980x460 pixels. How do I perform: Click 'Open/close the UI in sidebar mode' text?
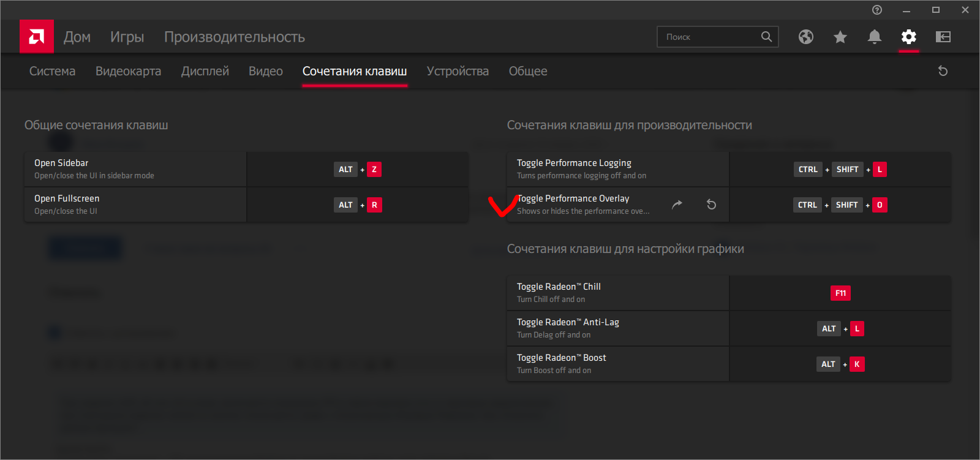(x=94, y=176)
